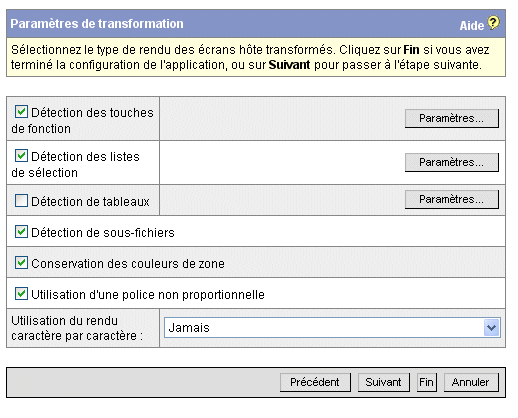The width and height of the screenshot is (518, 418).
Task: Click the yellow instruction text panel
Action: point(256,57)
